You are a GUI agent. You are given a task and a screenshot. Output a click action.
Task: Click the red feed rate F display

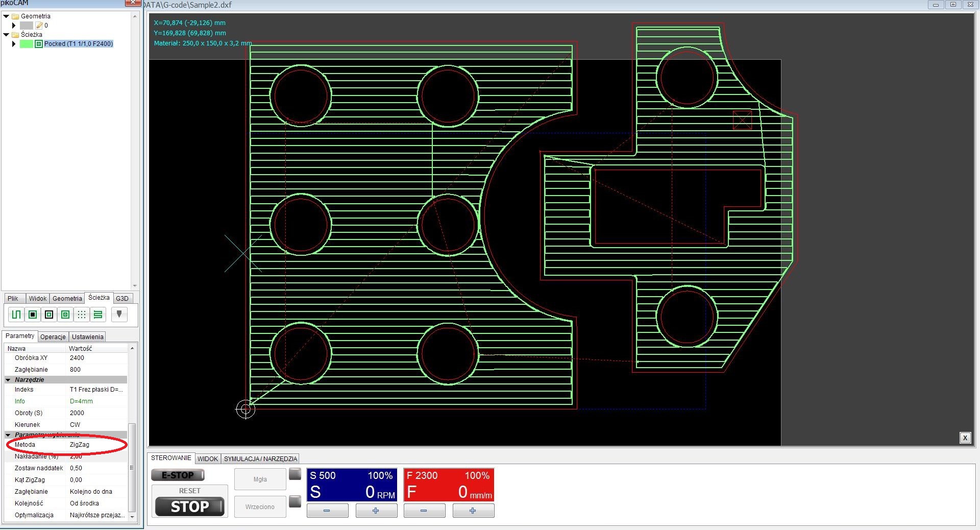449,485
